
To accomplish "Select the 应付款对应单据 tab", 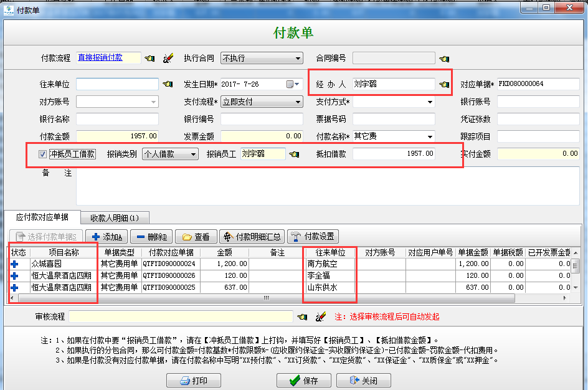I will point(42,217).
